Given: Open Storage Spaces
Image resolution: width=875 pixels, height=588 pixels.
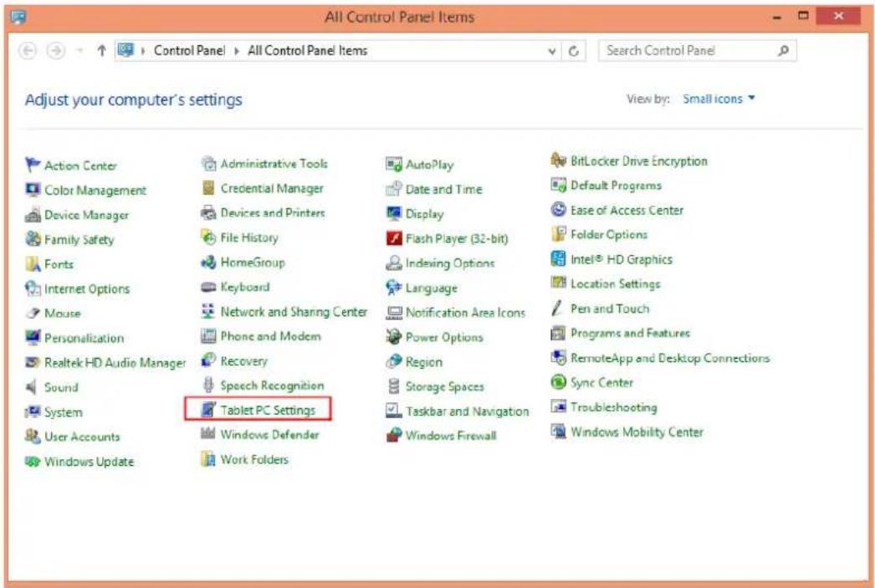Looking at the screenshot, I should click(x=445, y=386).
